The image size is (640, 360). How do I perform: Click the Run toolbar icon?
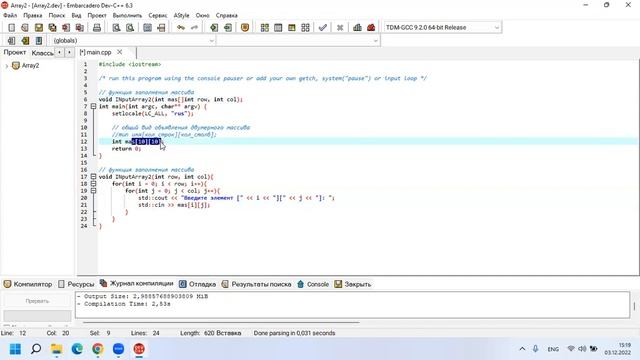click(278, 27)
